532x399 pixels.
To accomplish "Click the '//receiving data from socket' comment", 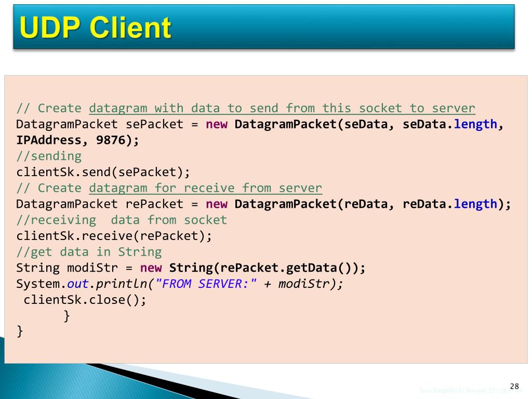I will pyautogui.click(x=122, y=220).
